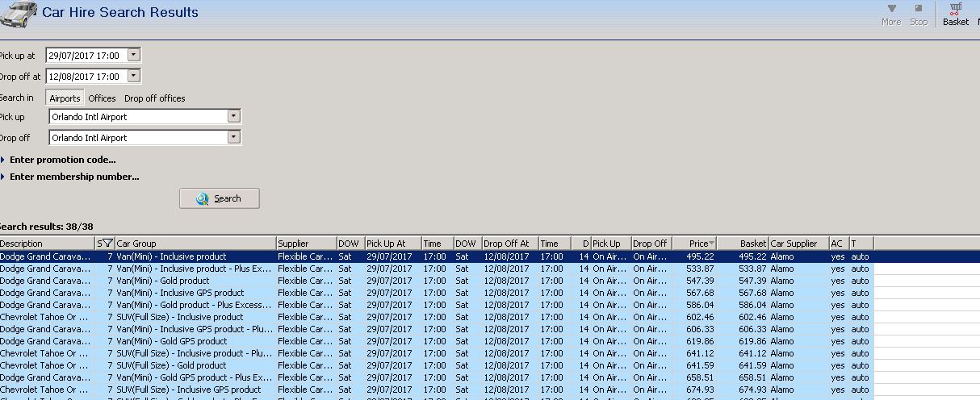The height and width of the screenshot is (400, 980).
Task: Sort results by Supplier column header
Action: point(305,244)
